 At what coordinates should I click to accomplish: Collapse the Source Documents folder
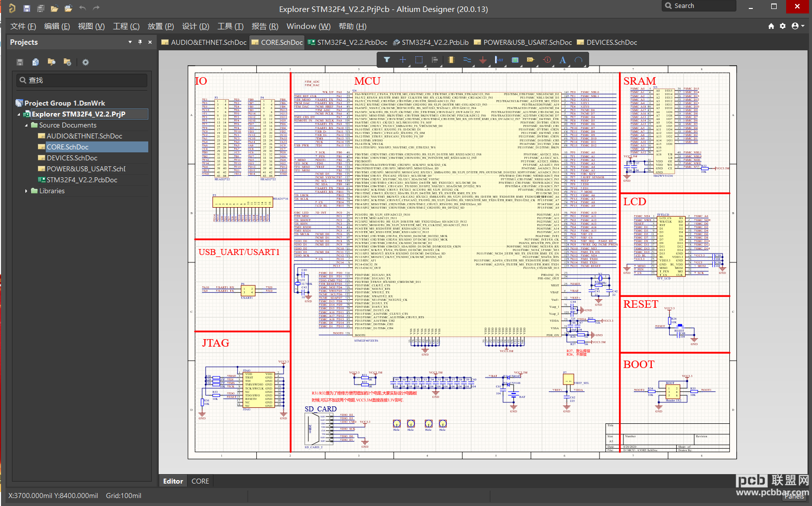[26, 126]
